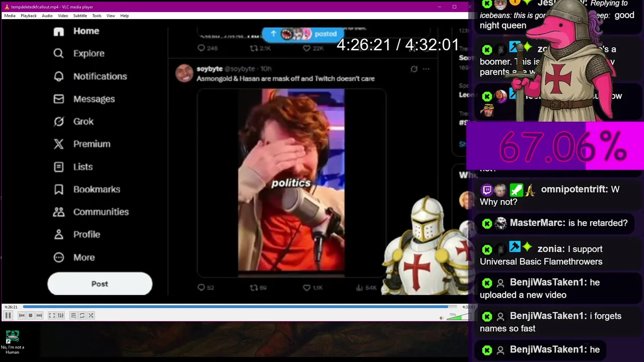Click the Explore magnifier icon

tap(59, 53)
